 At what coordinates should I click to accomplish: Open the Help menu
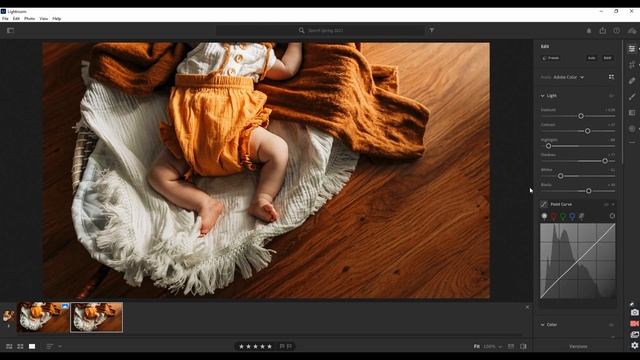click(x=57, y=19)
